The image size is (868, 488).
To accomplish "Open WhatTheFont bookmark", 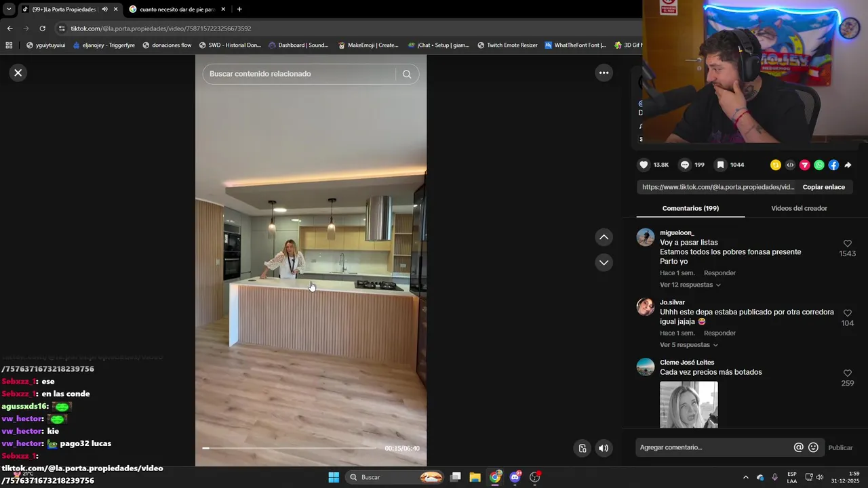I will [576, 45].
